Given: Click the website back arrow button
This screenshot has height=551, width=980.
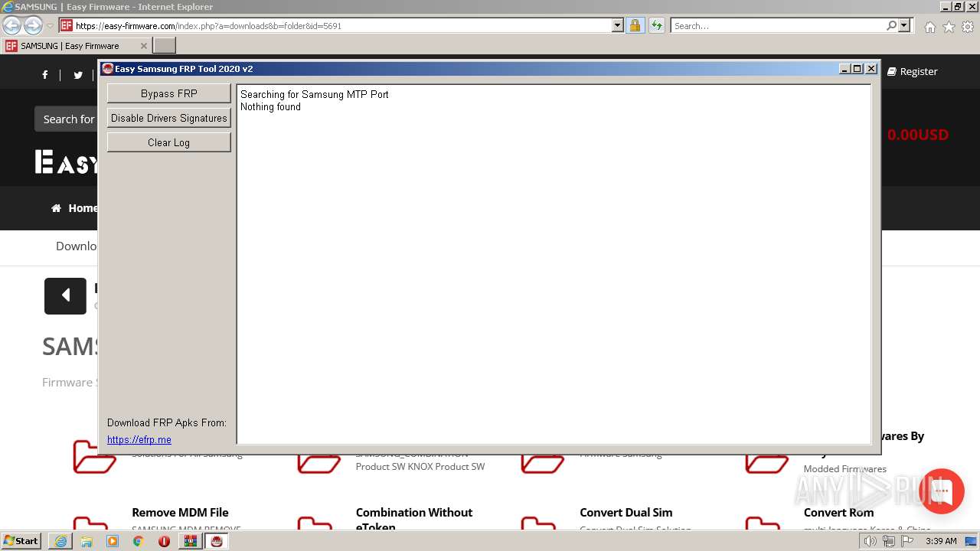Looking at the screenshot, I should [65, 295].
